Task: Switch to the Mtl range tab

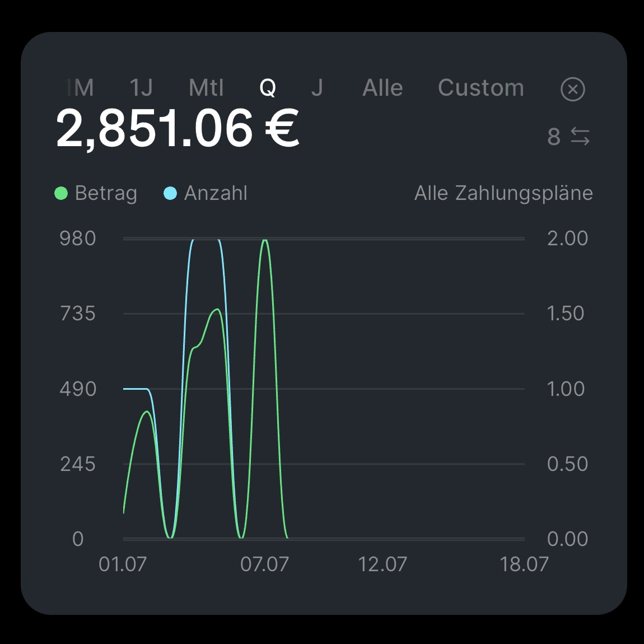Action: click(206, 88)
